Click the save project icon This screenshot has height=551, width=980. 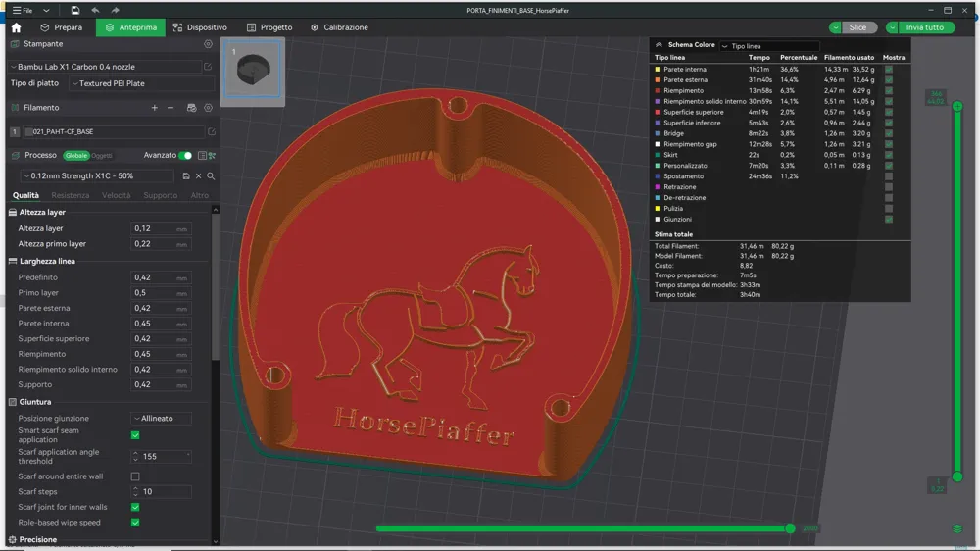coord(75,10)
